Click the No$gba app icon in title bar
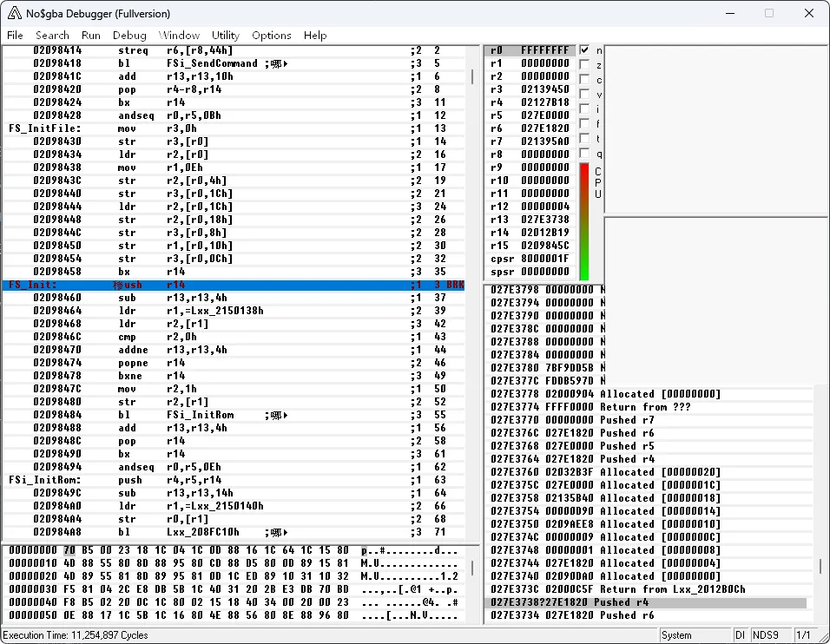Image resolution: width=830 pixels, height=644 pixels. click(x=14, y=13)
